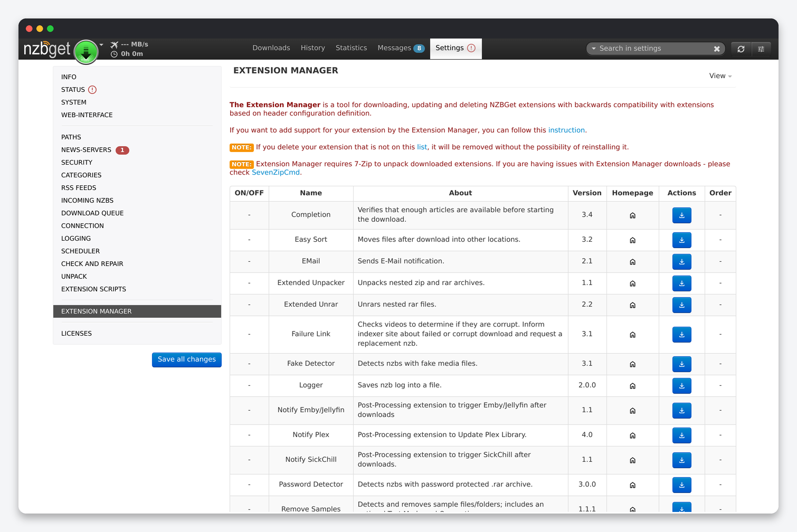797x532 pixels.
Task: Download the Fake Detector extension
Action: 682,364
